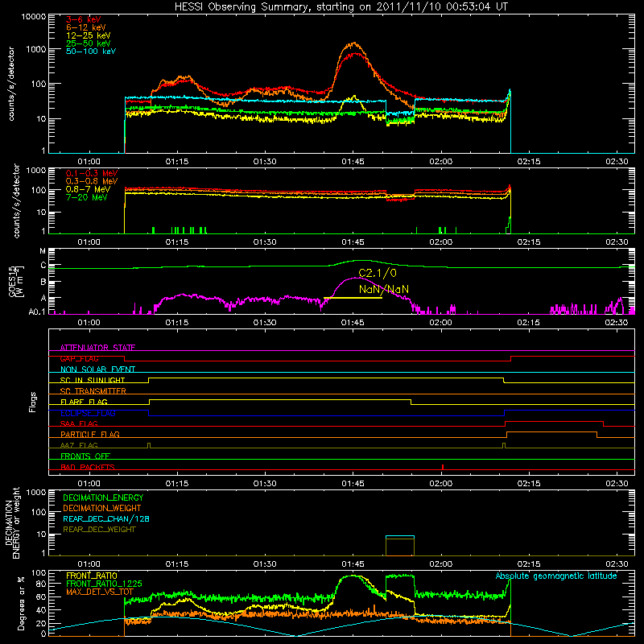The height and width of the screenshot is (644, 644).
Task: Click the 01:45 time tick under top panel
Action: [353, 162]
